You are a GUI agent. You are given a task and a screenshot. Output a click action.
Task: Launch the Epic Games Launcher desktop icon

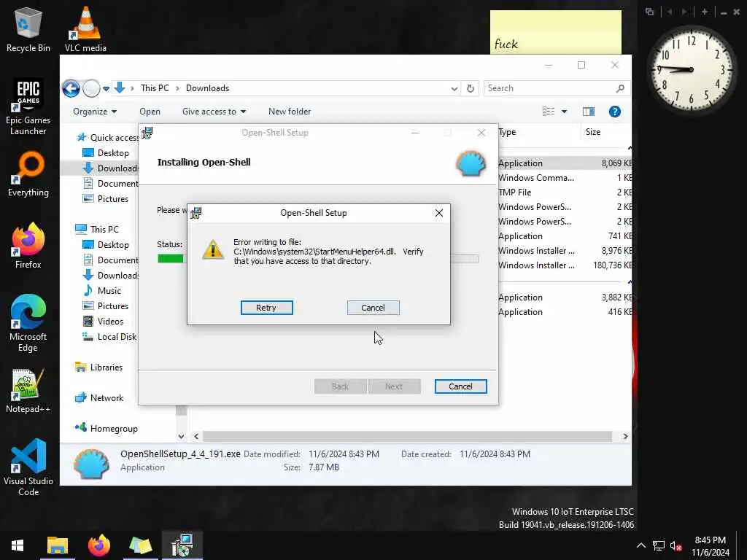coord(28,107)
